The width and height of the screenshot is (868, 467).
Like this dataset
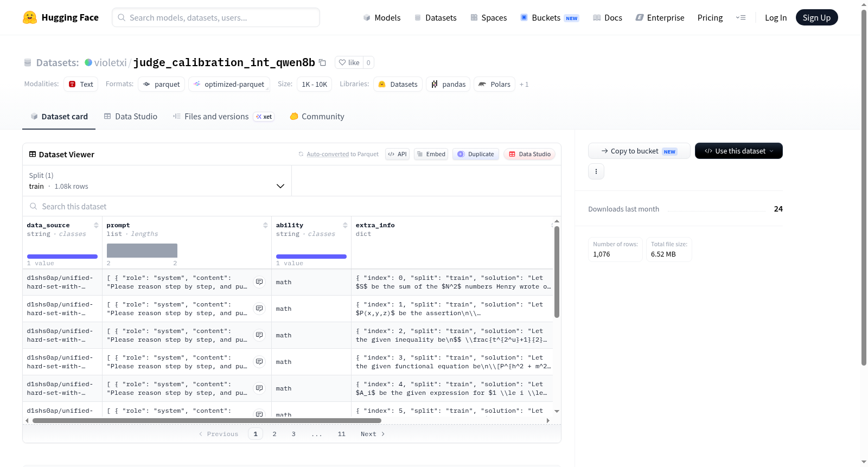349,62
